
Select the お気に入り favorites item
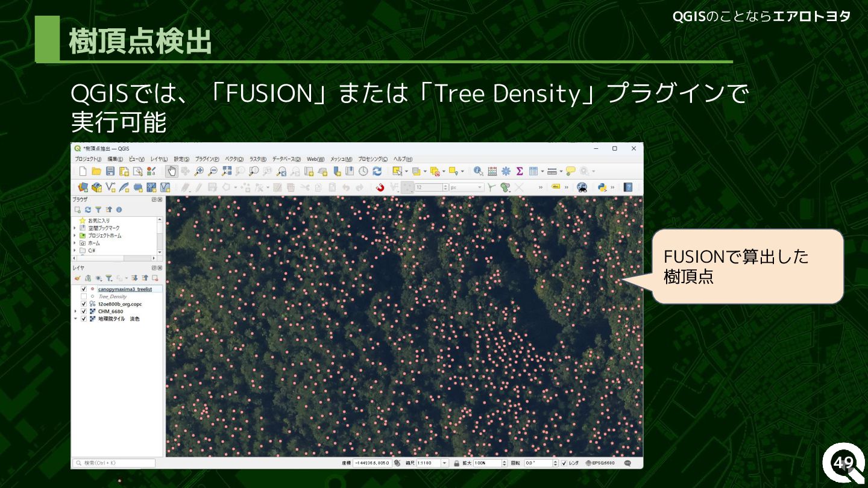tap(99, 221)
